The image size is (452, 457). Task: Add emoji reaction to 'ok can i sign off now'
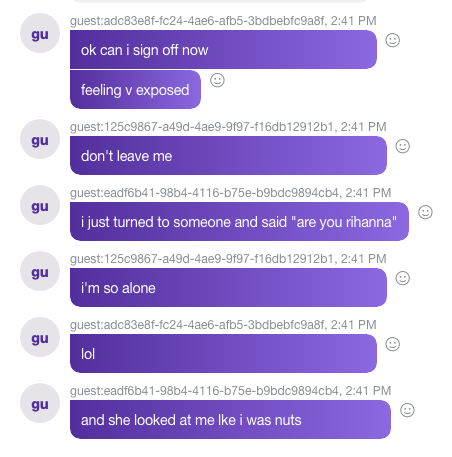(x=393, y=40)
